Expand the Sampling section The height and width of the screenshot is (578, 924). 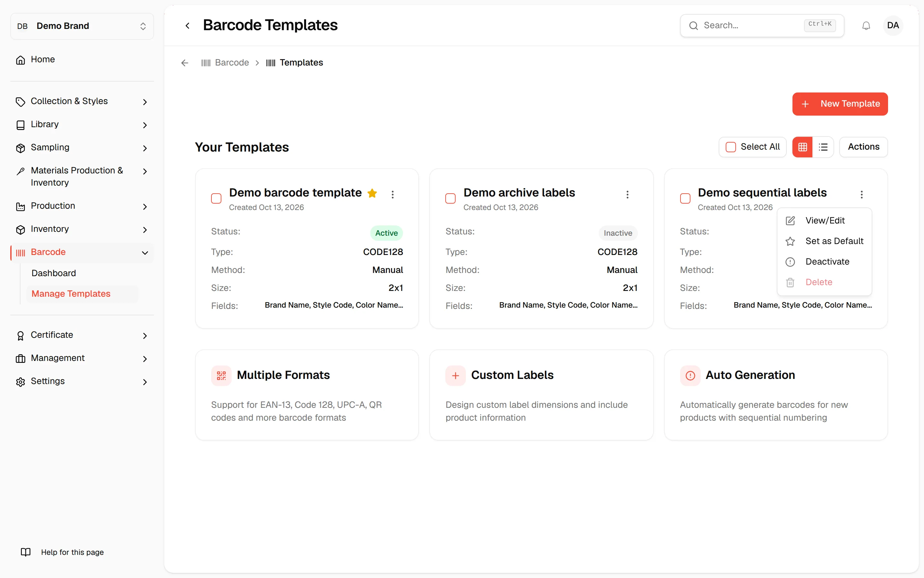82,148
